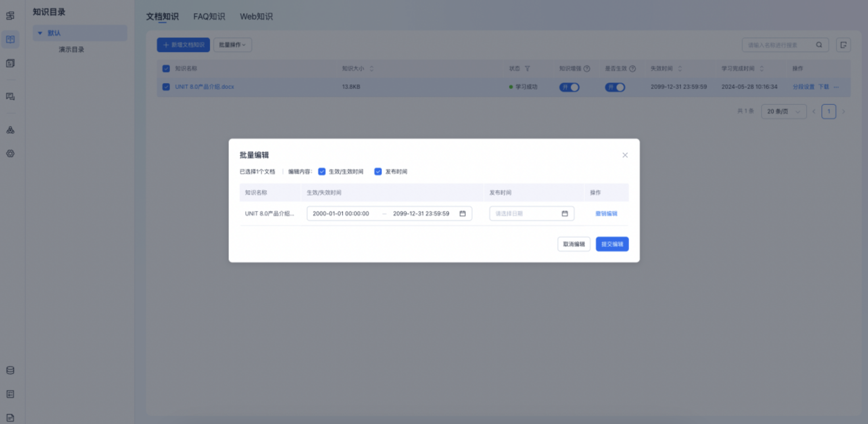Switch to the Web知识 tab

pos(256,17)
